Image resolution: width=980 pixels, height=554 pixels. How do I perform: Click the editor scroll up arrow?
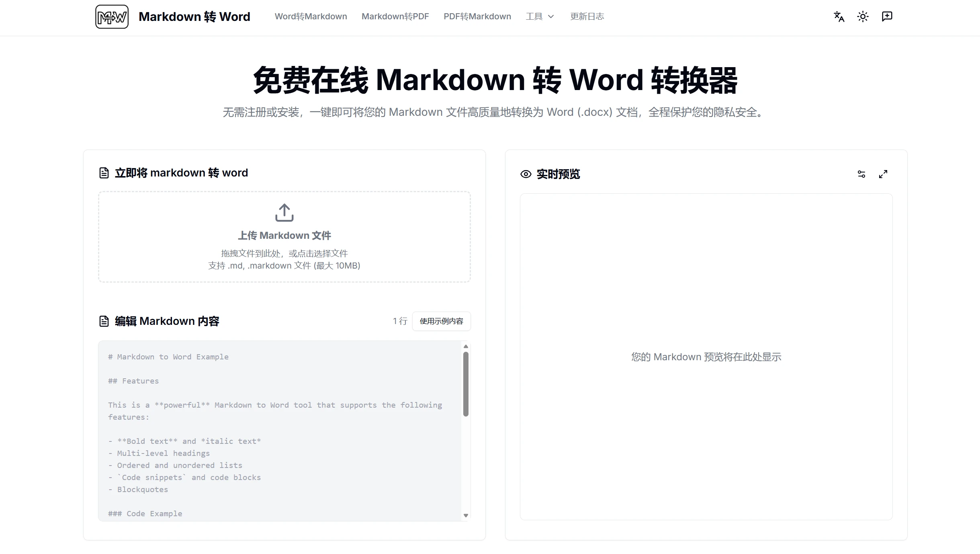point(466,347)
